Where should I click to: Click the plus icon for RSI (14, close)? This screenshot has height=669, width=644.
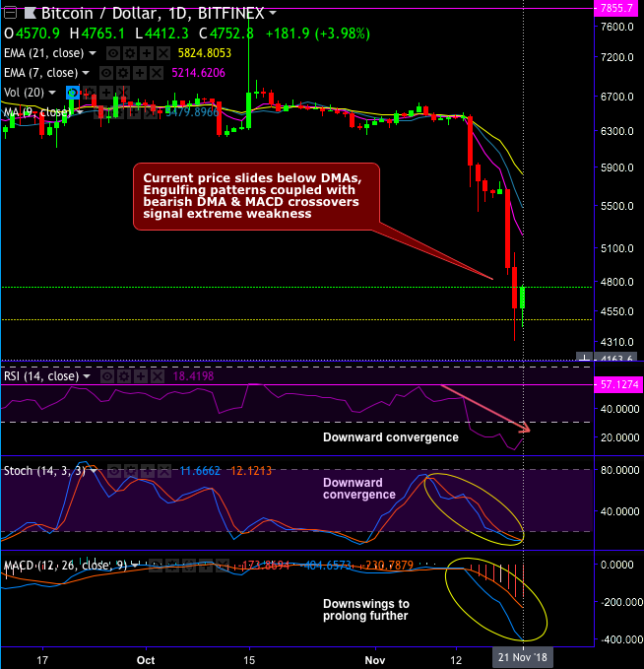pyautogui.click(x=140, y=376)
